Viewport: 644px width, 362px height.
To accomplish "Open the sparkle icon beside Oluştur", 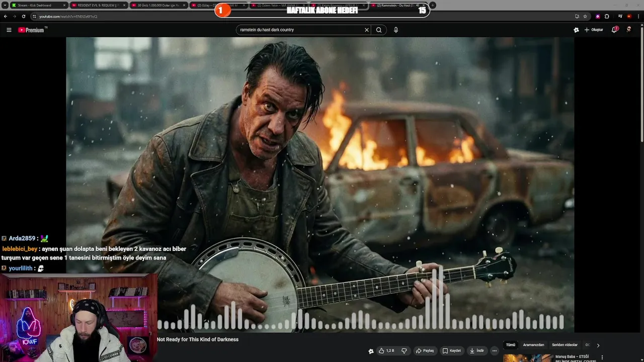I will [x=576, y=30].
